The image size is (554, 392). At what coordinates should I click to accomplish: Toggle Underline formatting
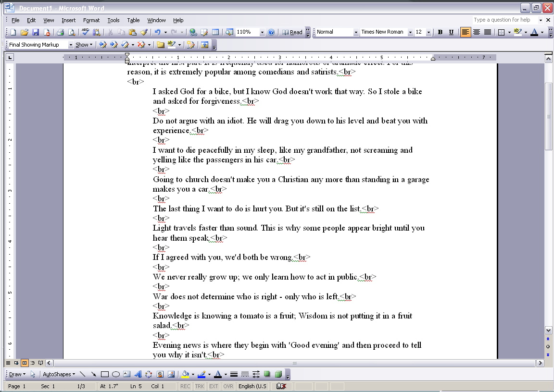click(451, 32)
